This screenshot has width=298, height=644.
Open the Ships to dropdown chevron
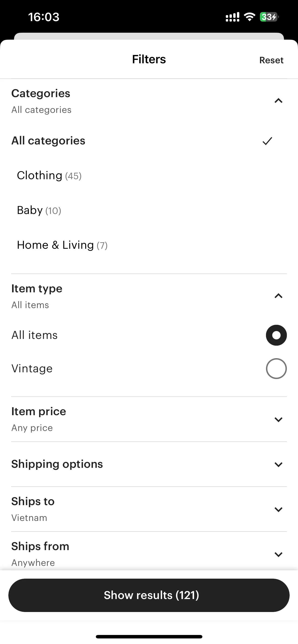[x=278, y=509]
